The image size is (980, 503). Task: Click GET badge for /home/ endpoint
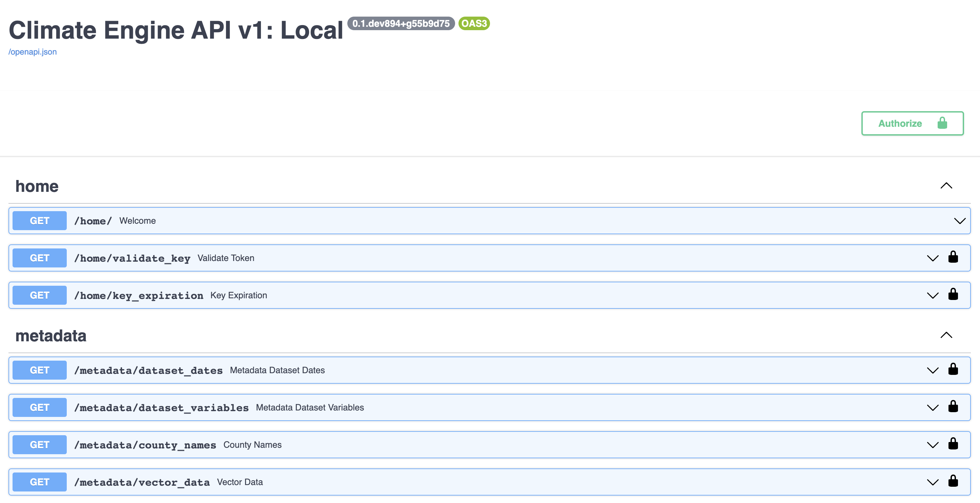[x=40, y=221]
